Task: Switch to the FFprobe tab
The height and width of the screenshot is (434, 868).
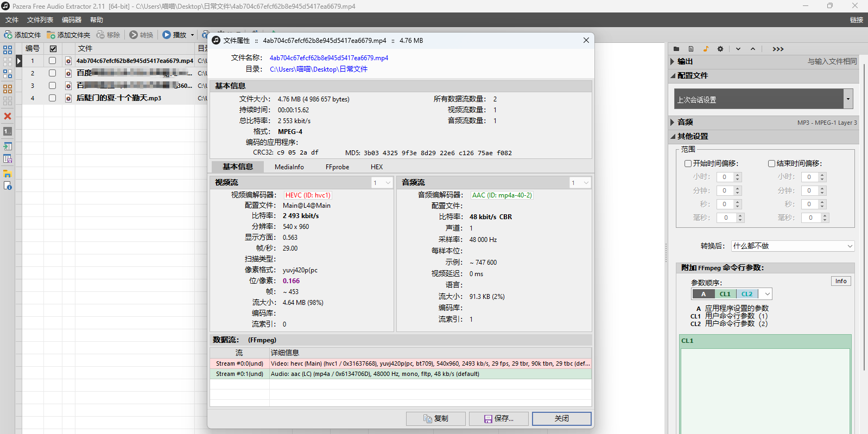Action: click(x=337, y=167)
